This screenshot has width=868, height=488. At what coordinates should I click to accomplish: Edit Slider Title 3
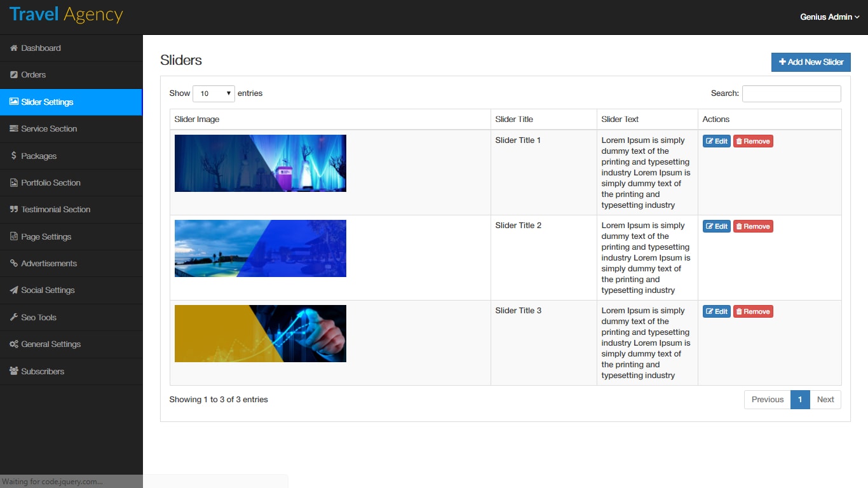click(x=716, y=311)
